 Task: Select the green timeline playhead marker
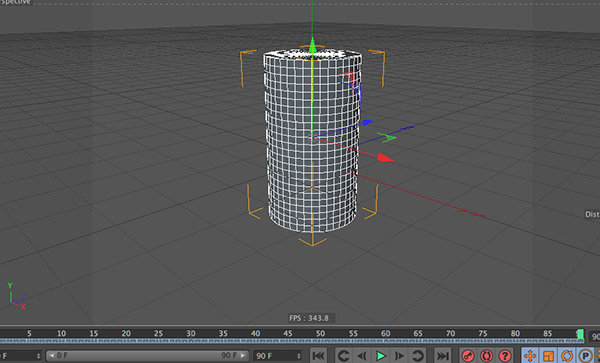580,335
